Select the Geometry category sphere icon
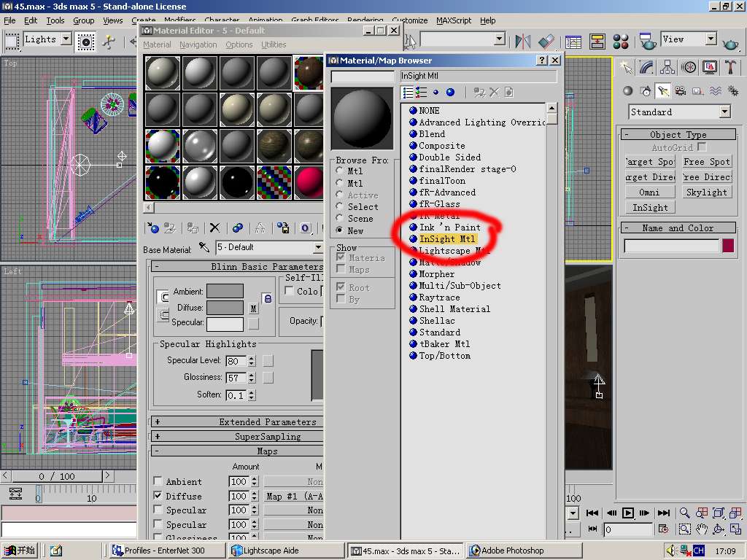 click(628, 91)
